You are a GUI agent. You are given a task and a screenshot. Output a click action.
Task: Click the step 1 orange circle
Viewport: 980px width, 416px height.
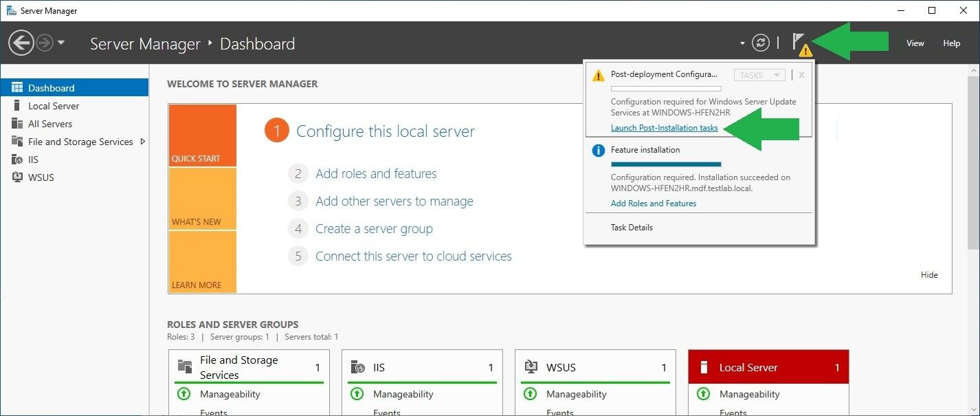(x=276, y=131)
